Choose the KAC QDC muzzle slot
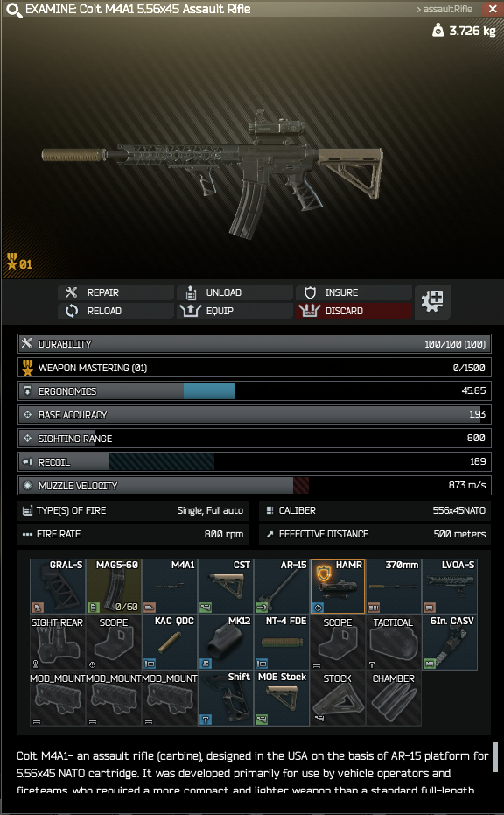This screenshot has width=504, height=815. pyautogui.click(x=170, y=643)
